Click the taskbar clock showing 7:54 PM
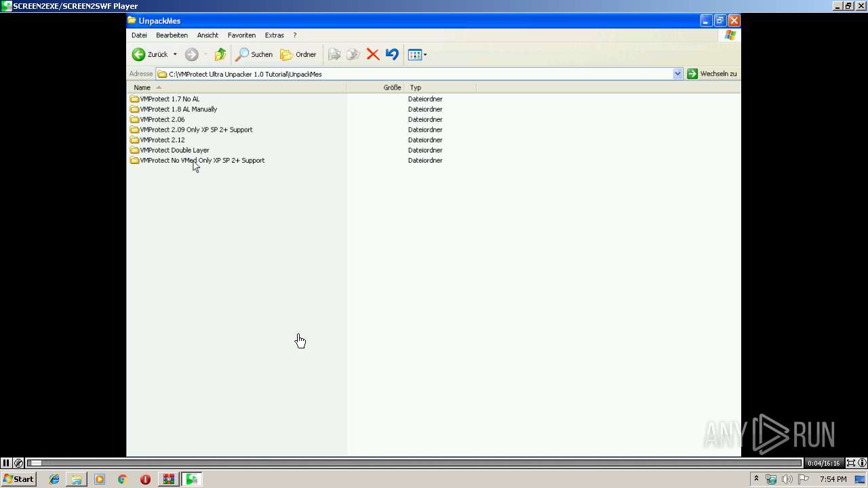 (x=833, y=479)
